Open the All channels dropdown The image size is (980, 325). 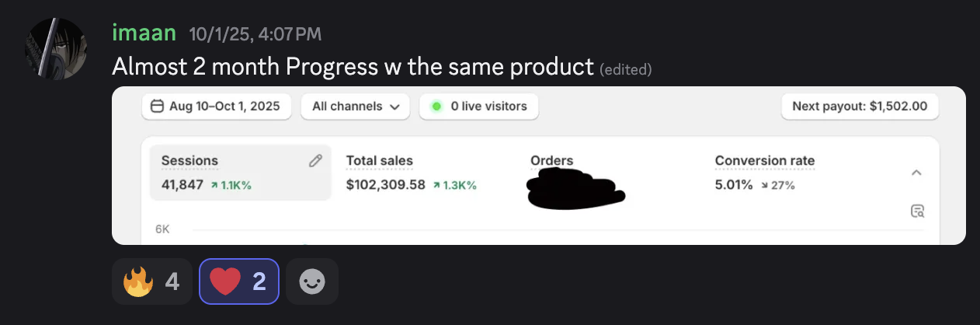[355, 107]
